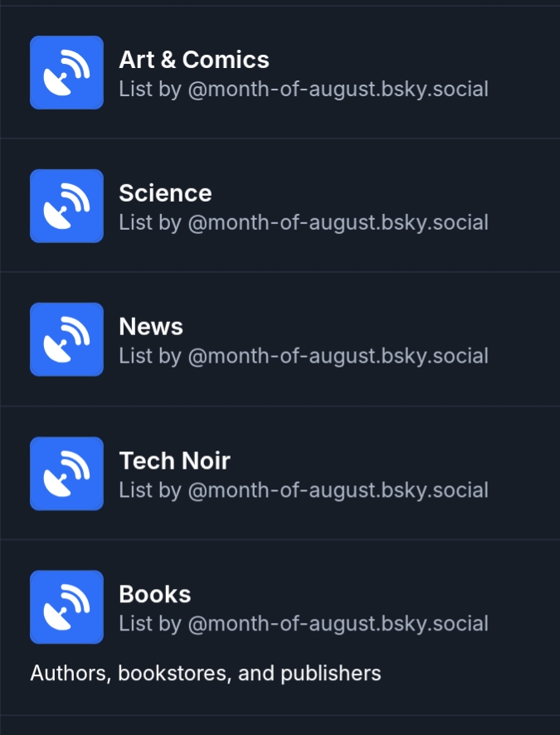Click the Books list avatar icon
The image size is (560, 735).
click(66, 606)
